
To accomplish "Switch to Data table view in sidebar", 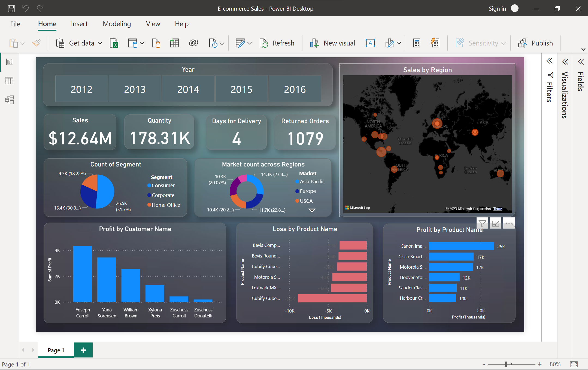I will tap(9, 81).
